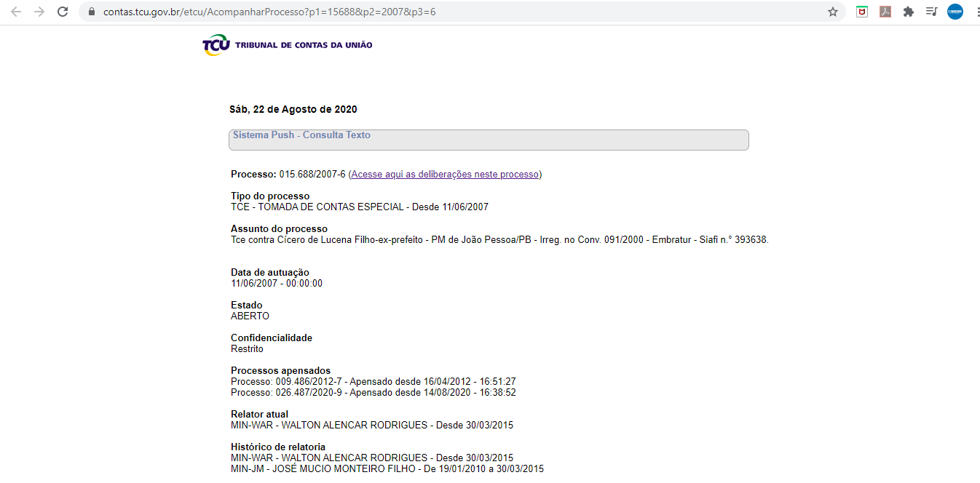Click the 'Relator atual' heading

pos(259,415)
